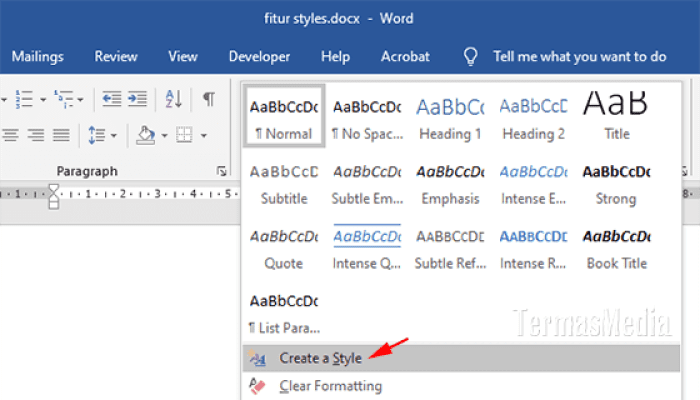700x400 pixels.
Task: Align text to the right
Action: click(x=36, y=135)
